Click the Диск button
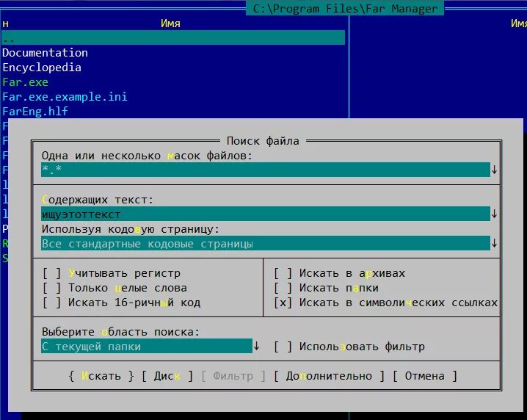This screenshot has width=527, height=420. 167,376
